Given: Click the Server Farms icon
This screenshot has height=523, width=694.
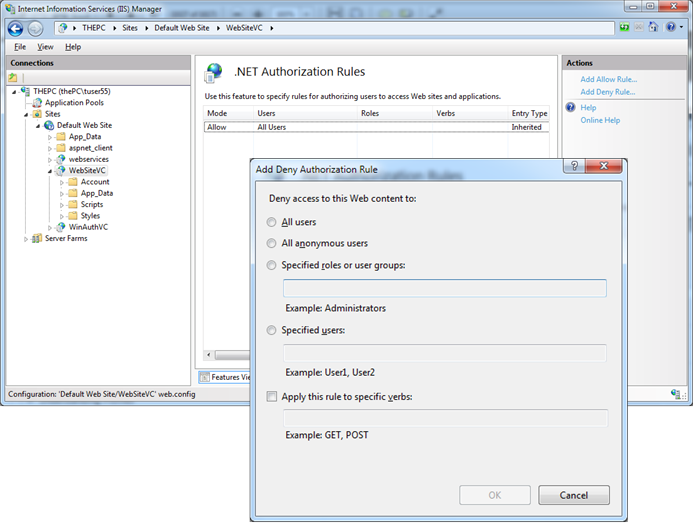Looking at the screenshot, I should 38,238.
